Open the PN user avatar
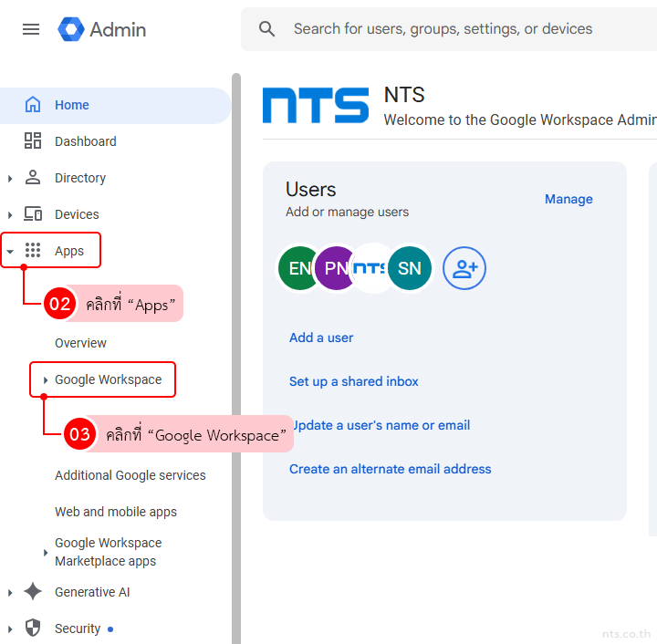This screenshot has height=644, width=657. (334, 268)
